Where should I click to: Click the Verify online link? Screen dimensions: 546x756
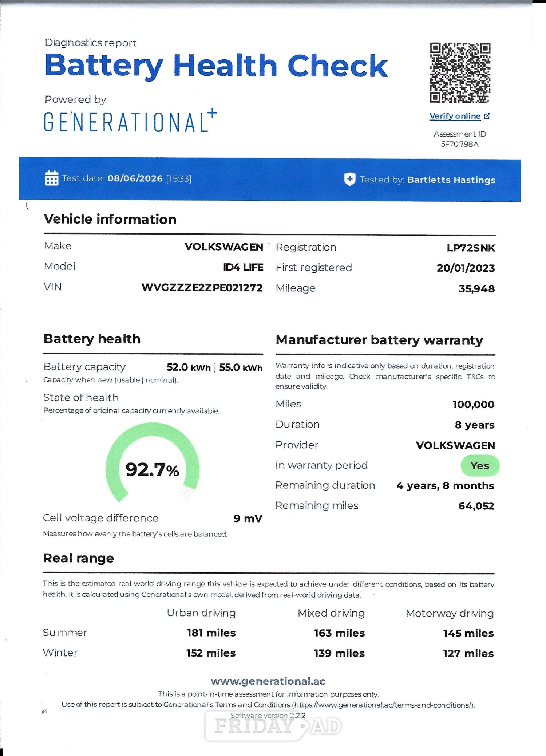455,116
